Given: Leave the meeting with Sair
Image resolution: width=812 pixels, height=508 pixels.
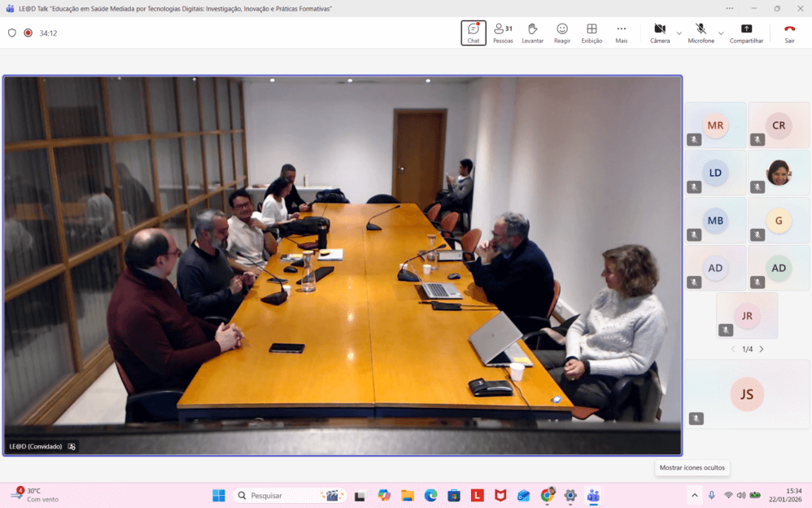Looking at the screenshot, I should (789, 33).
